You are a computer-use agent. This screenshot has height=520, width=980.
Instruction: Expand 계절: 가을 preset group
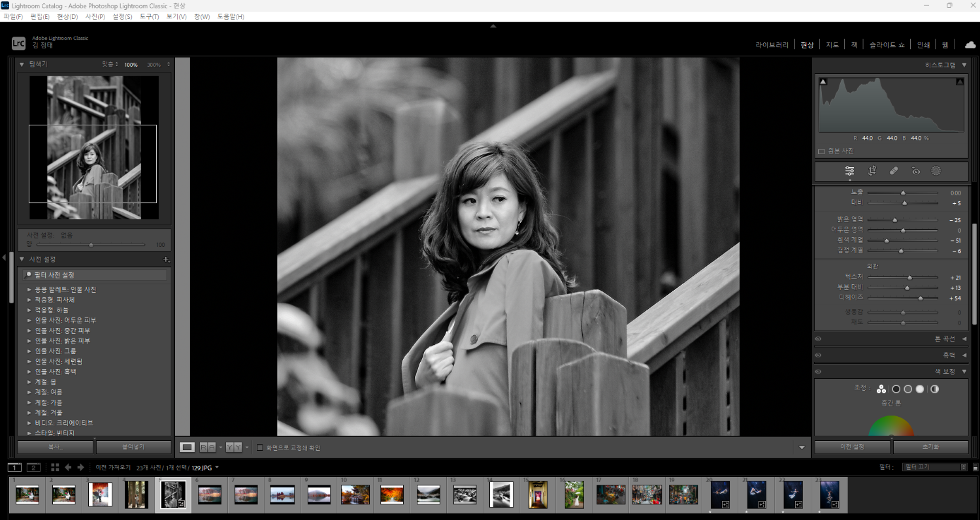pos(29,402)
